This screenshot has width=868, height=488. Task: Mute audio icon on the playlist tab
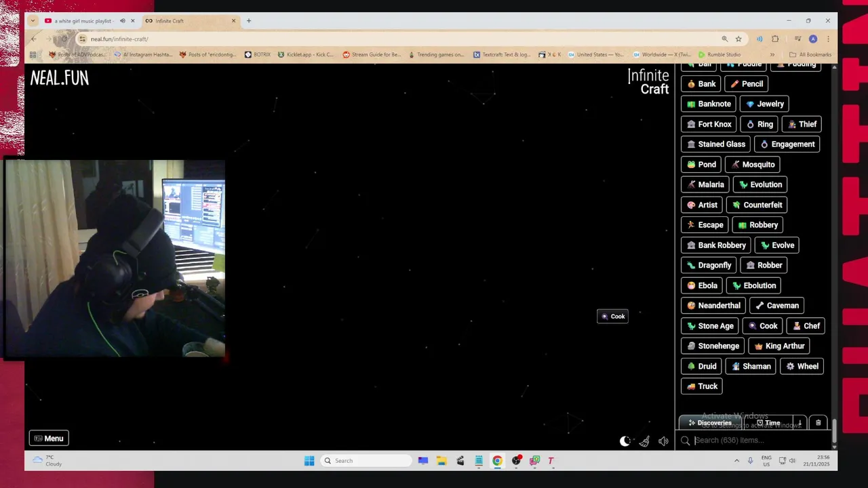pos(122,21)
